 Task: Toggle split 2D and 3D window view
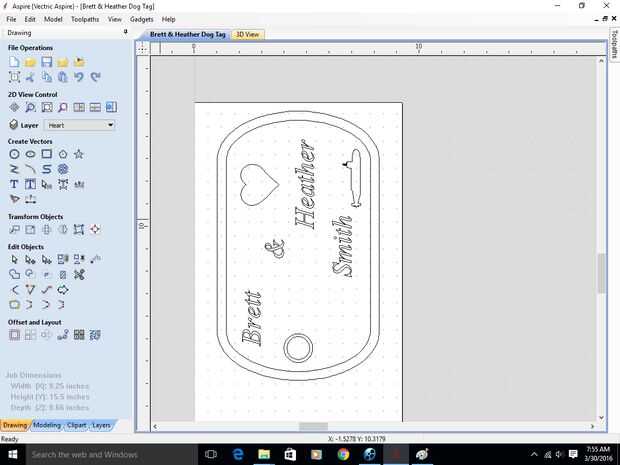point(79,107)
